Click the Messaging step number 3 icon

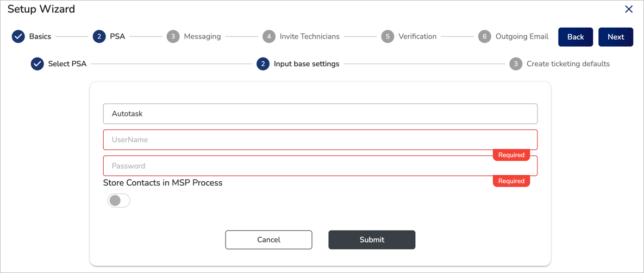point(173,37)
